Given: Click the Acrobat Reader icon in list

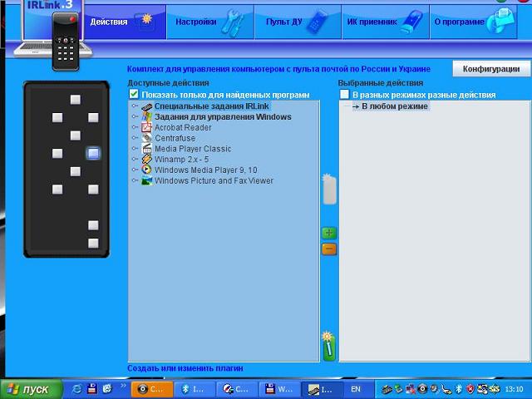Looking at the screenshot, I should [x=147, y=128].
